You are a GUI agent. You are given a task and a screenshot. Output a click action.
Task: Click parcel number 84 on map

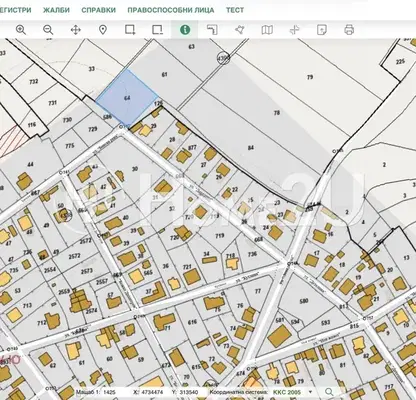[x=251, y=148]
